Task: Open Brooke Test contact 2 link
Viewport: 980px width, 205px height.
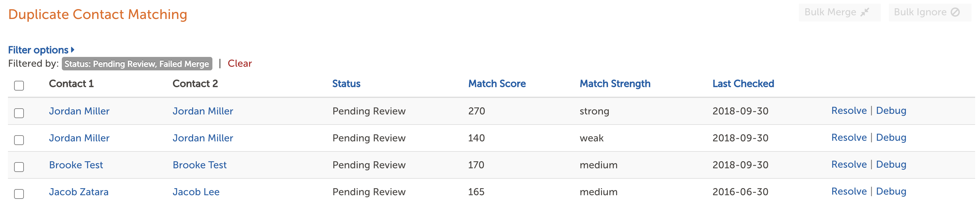Action: [x=199, y=165]
